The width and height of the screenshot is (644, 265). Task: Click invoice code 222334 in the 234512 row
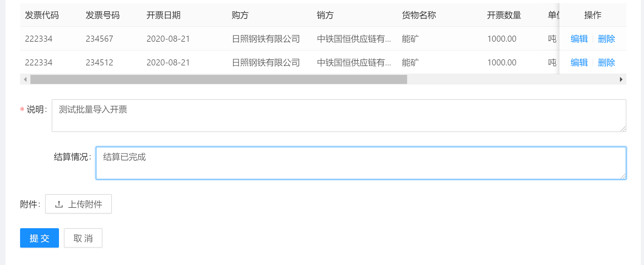[x=39, y=62]
